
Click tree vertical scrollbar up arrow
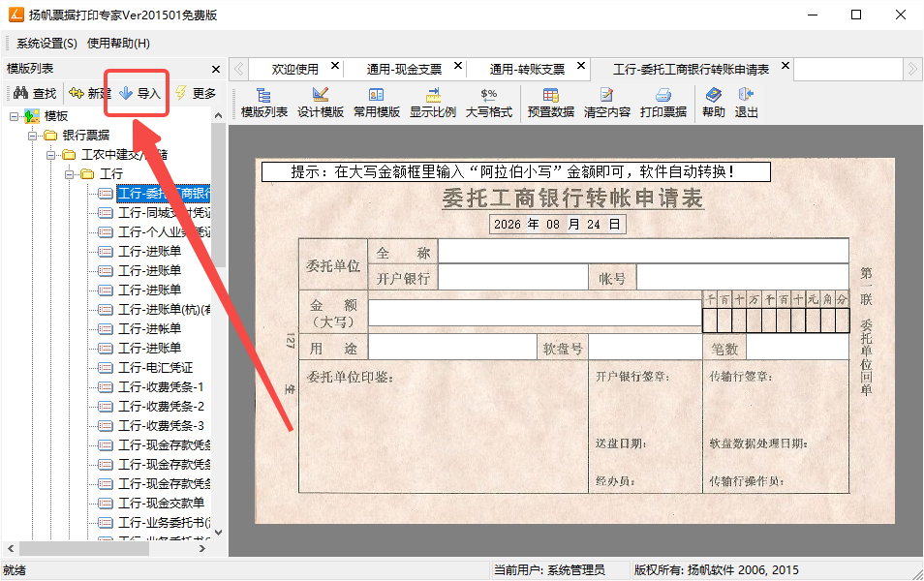218,116
